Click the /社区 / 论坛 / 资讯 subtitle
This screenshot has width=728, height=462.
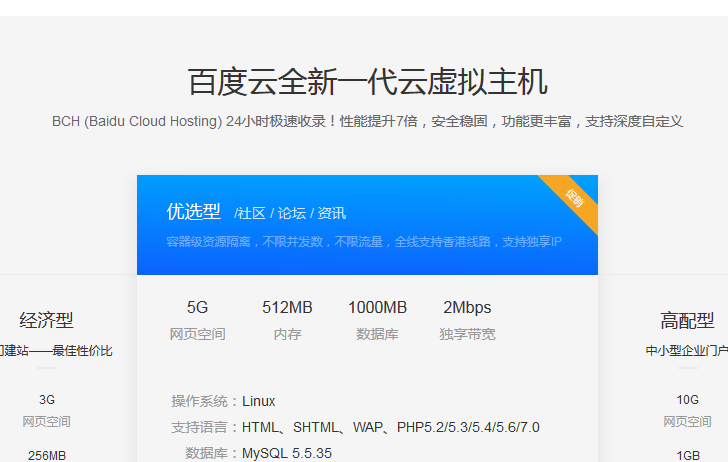click(x=290, y=213)
